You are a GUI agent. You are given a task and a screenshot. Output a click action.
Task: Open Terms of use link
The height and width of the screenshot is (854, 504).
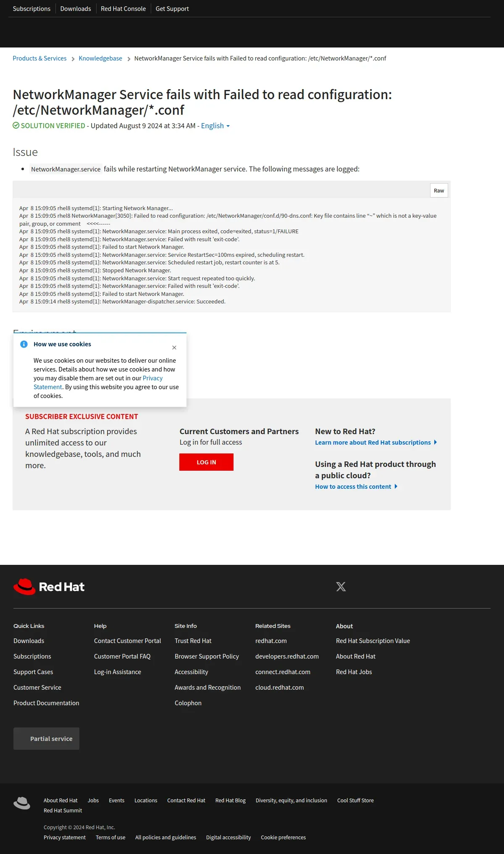[110, 838]
